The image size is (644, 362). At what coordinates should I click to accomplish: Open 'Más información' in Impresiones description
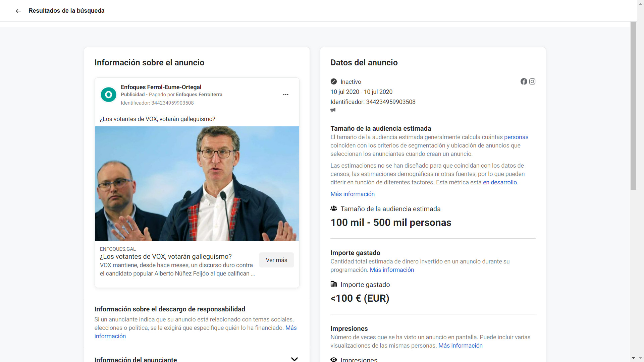click(461, 346)
